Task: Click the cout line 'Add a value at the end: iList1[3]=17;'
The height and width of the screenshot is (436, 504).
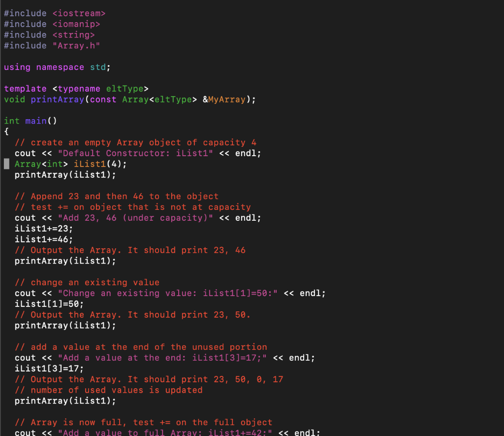Action: [165, 358]
